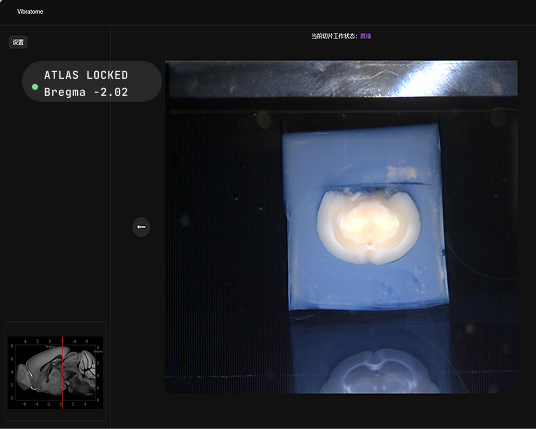Click the vertical divider beside the sidebar
The height and width of the screenshot is (429, 536).
[x=110, y=226]
